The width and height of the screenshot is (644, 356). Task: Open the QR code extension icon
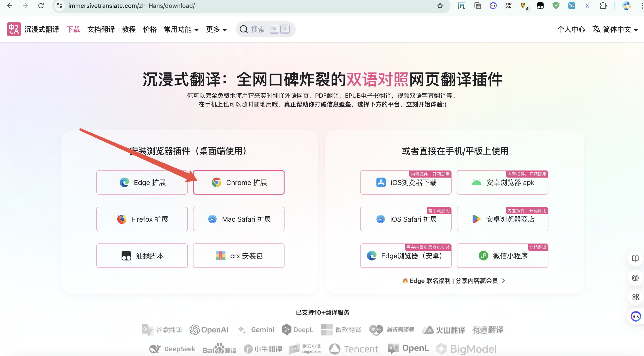pyautogui.click(x=509, y=6)
